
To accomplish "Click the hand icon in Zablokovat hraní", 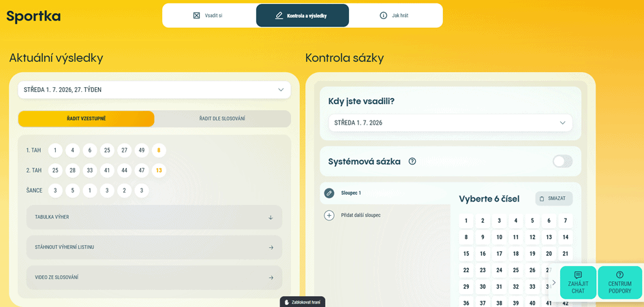I will (x=287, y=302).
